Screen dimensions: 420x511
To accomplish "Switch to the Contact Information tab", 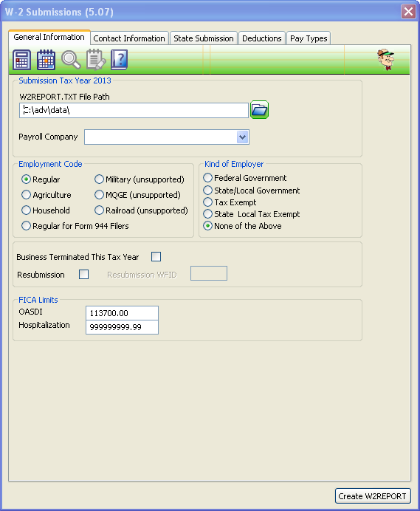I will (129, 38).
